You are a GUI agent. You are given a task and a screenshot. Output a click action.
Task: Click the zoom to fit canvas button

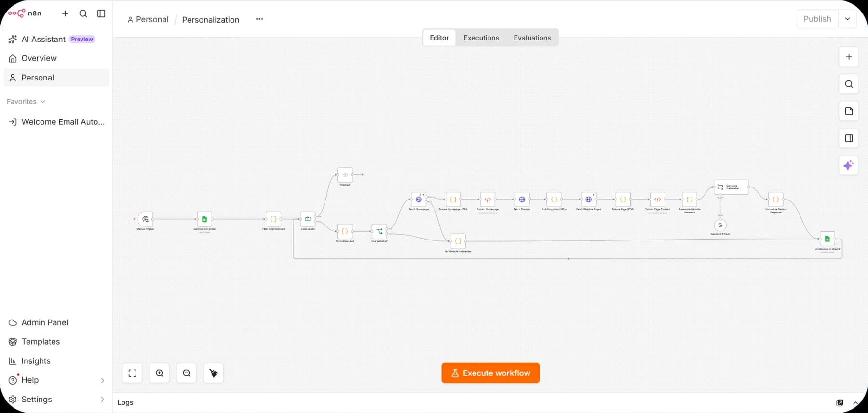click(x=132, y=373)
